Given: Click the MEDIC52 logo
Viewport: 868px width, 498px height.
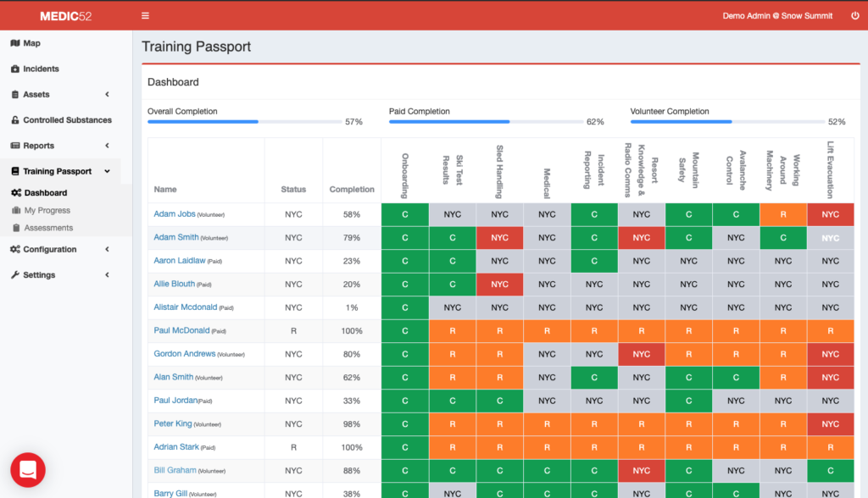Looking at the screenshot, I should [x=65, y=15].
